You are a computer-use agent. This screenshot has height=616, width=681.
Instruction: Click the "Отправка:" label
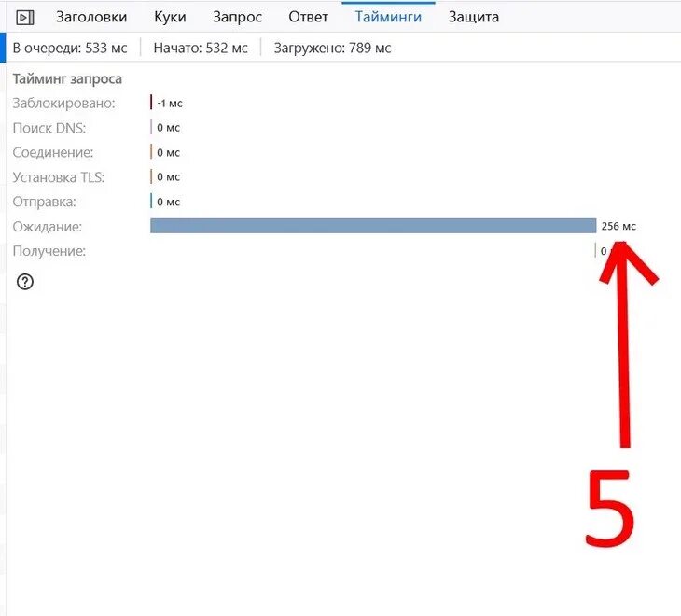click(44, 202)
